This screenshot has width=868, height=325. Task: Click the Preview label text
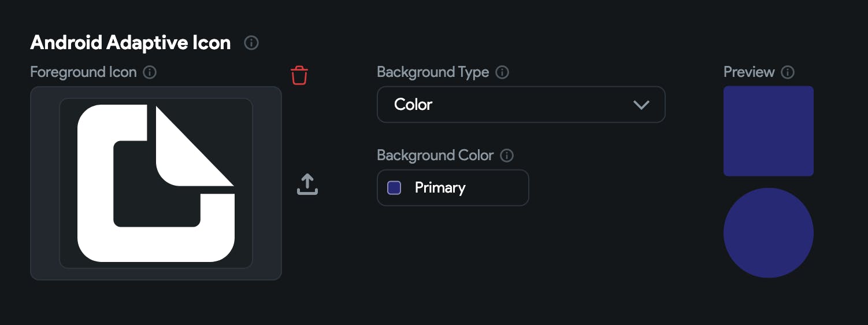click(748, 72)
